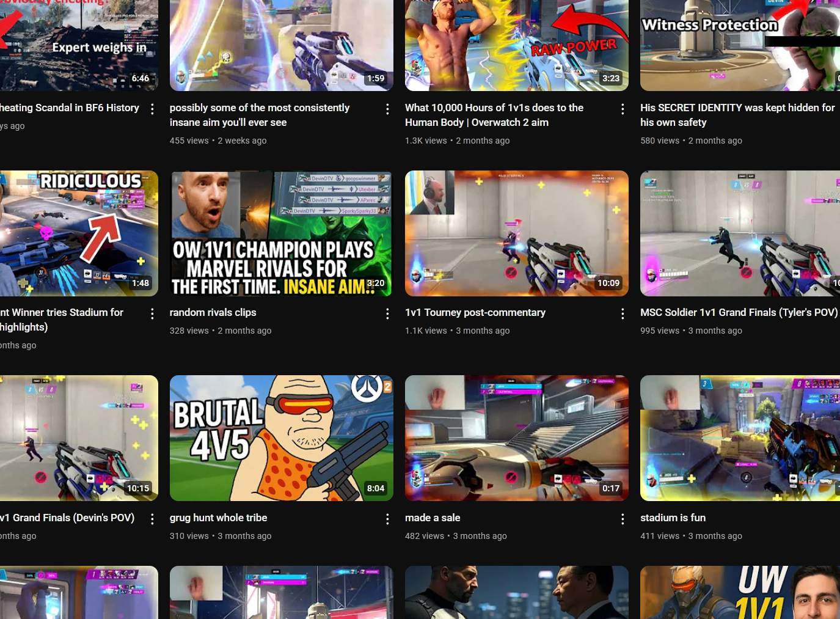
Task: Play the thumbnail with 10:09 duration
Action: [x=517, y=233]
